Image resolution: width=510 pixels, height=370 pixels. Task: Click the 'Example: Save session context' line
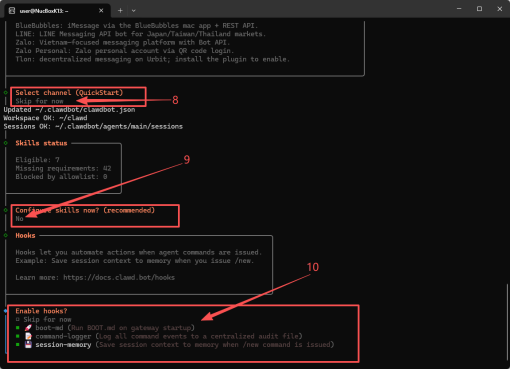135,260
